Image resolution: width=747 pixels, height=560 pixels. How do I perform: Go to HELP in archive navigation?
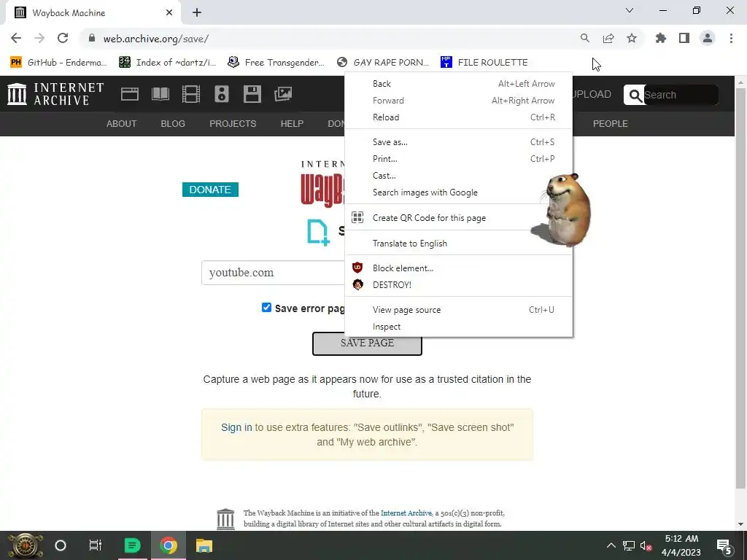pos(292,124)
